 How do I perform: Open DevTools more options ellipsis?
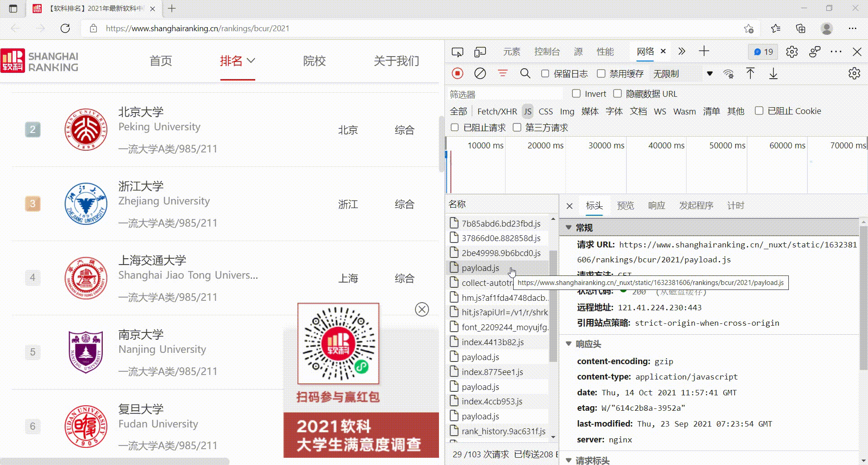coord(836,52)
